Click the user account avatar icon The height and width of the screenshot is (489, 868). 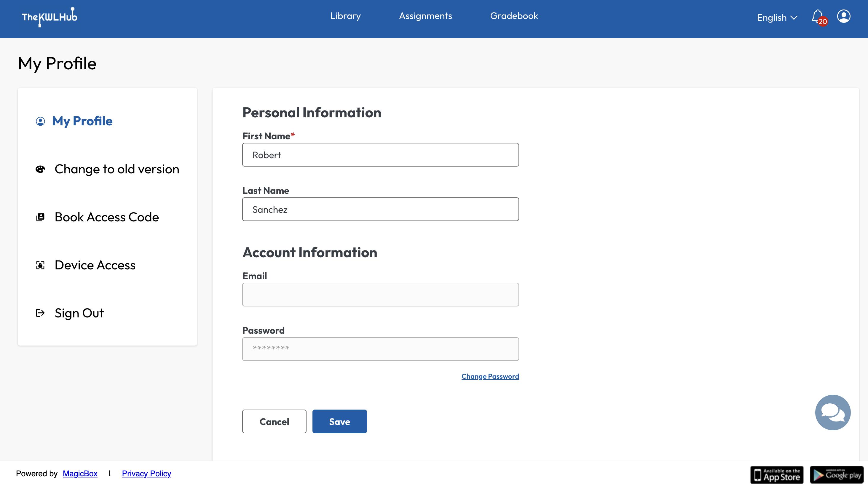[x=843, y=16]
